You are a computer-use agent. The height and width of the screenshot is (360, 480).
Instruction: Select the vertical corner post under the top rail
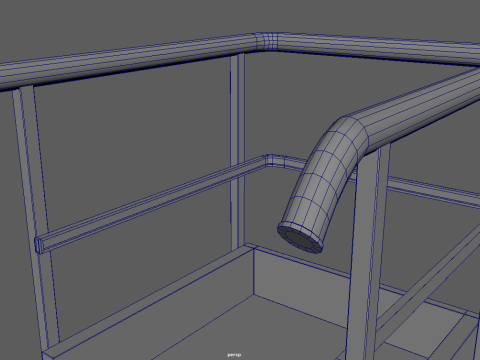tap(238, 152)
